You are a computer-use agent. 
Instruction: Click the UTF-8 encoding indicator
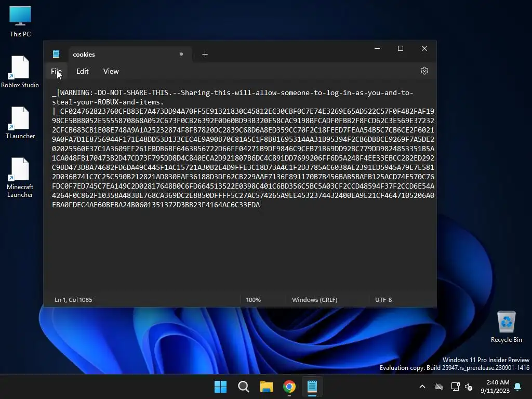coord(383,300)
